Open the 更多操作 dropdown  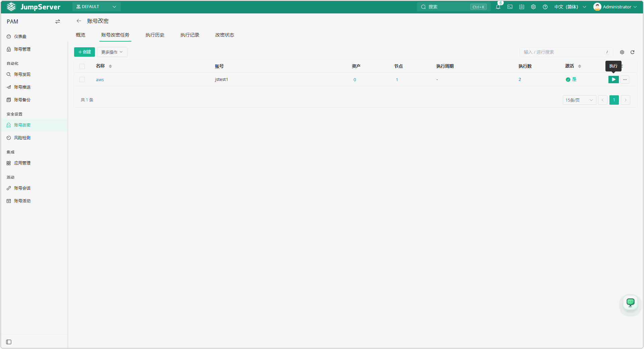click(112, 52)
